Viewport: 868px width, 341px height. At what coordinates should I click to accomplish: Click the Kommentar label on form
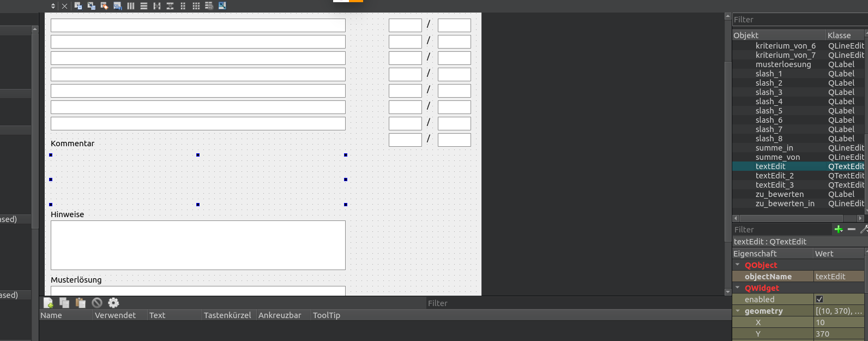73,143
